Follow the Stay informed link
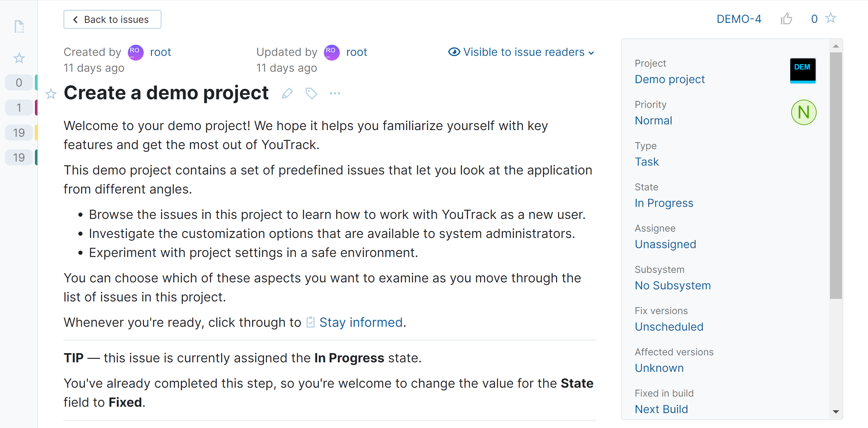Image resolution: width=868 pixels, height=428 pixels. [x=360, y=323]
